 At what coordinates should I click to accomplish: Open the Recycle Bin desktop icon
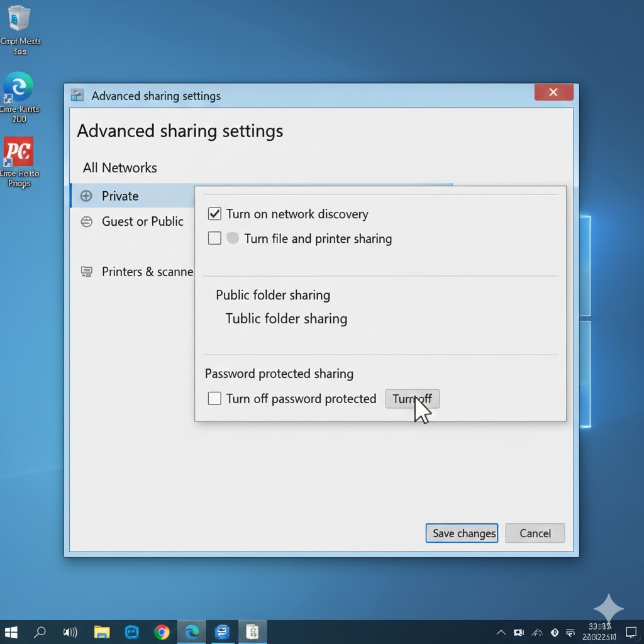pyautogui.click(x=19, y=19)
